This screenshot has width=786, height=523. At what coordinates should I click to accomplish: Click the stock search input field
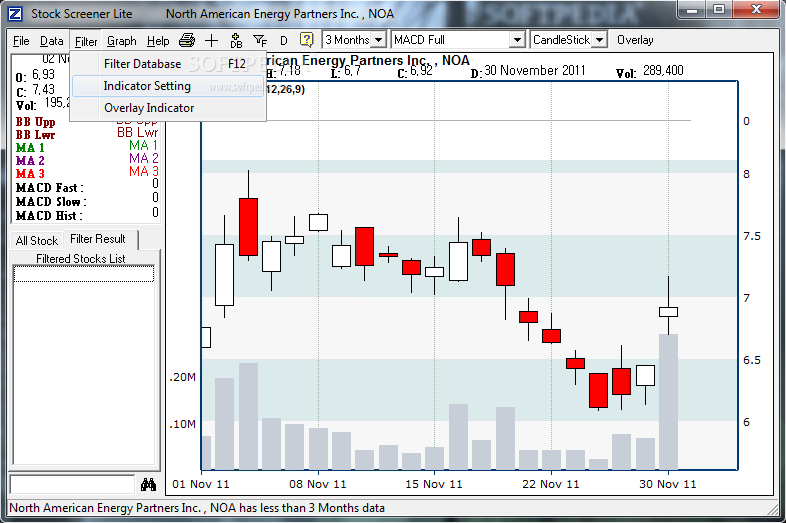(72, 484)
